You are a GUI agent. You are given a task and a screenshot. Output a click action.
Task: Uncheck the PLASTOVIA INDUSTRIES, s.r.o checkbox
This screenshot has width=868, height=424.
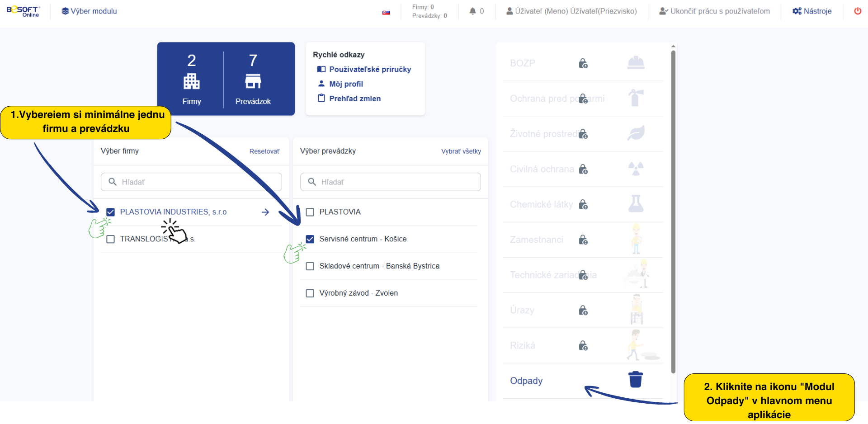(111, 212)
